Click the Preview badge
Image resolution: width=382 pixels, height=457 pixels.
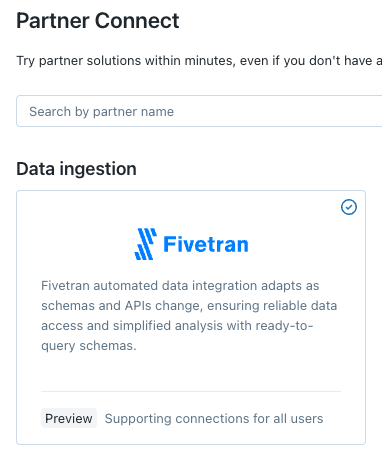tap(69, 418)
